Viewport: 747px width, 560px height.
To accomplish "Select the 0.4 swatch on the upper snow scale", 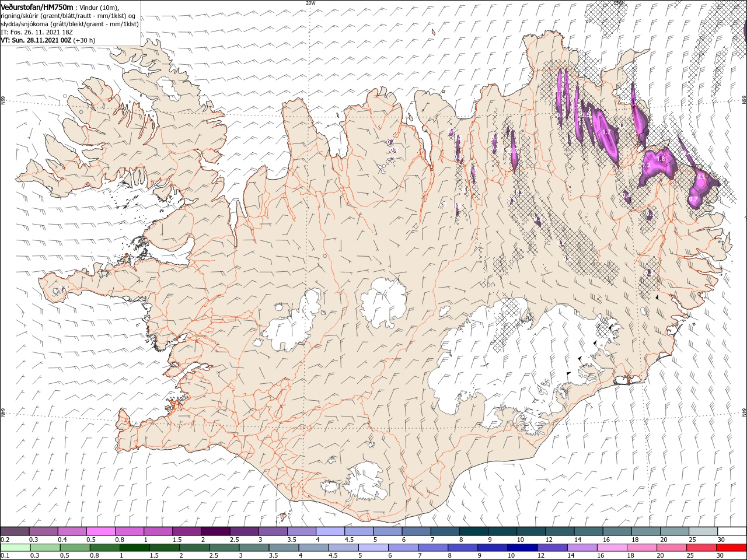I will 72,531.
